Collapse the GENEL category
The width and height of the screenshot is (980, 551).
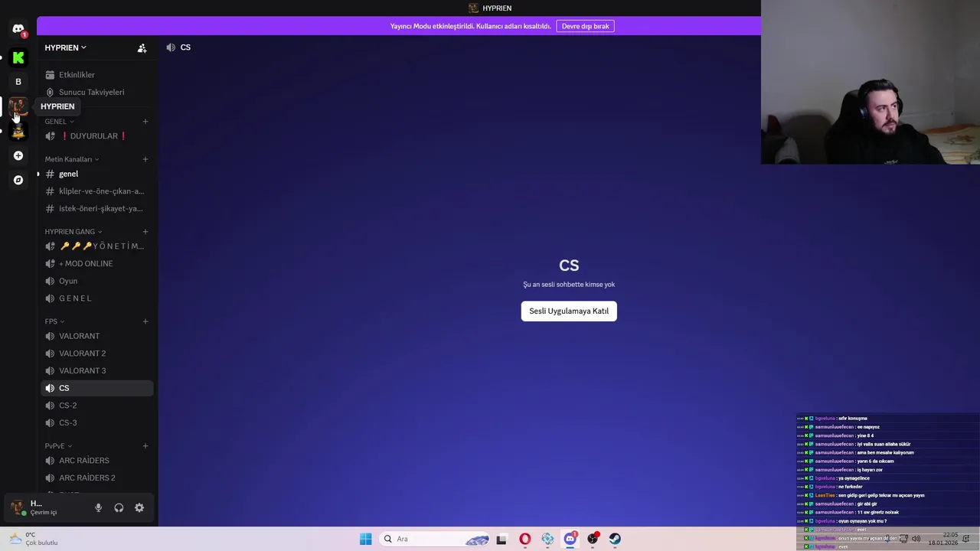pos(59,122)
